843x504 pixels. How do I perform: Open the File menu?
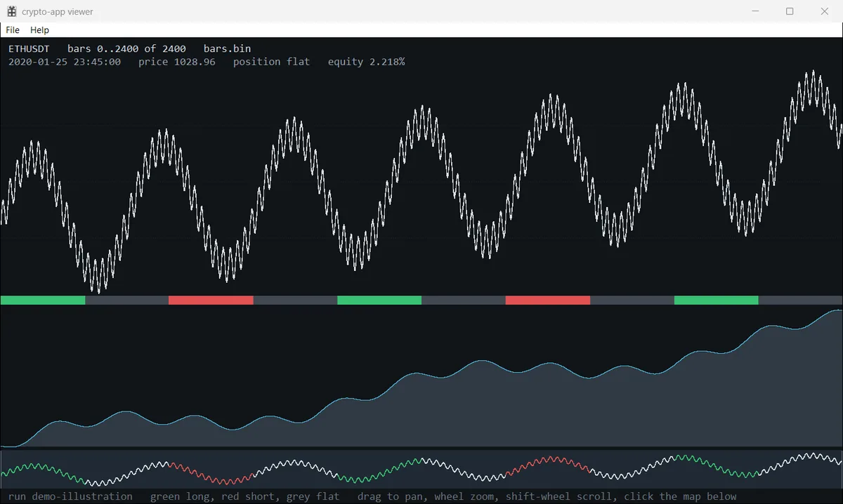click(x=13, y=30)
